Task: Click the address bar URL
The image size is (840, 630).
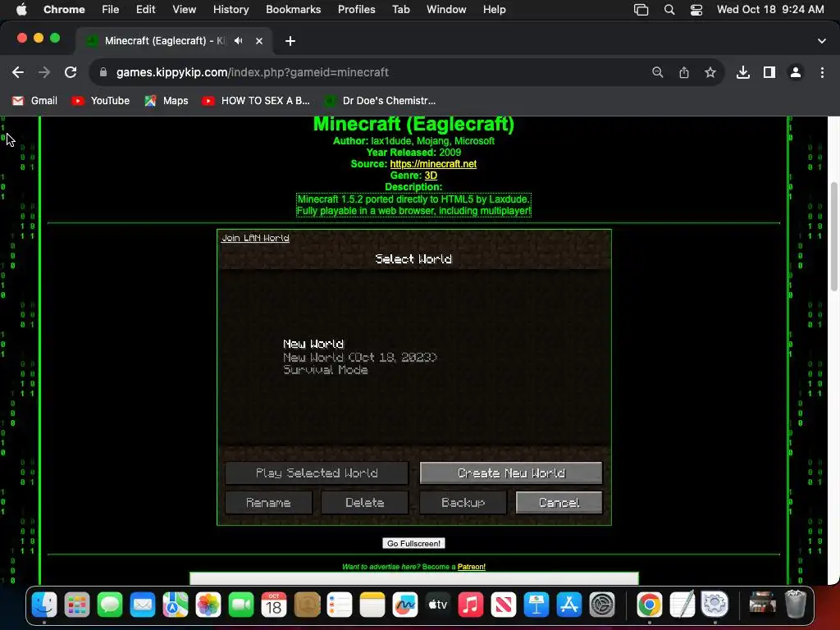Action: coord(253,72)
